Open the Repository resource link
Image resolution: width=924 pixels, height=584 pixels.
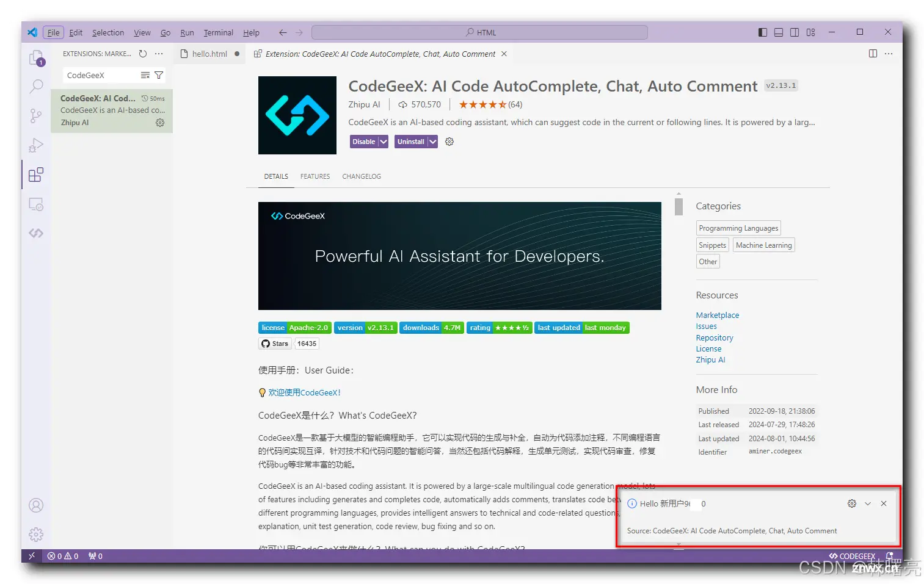click(x=715, y=338)
